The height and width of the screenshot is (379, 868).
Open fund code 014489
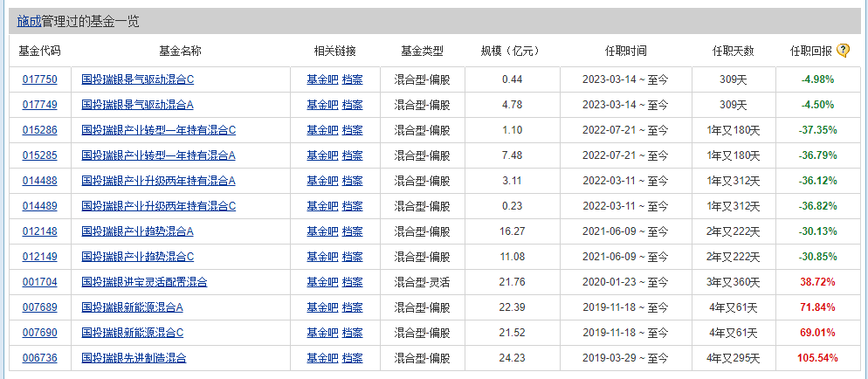click(40, 206)
